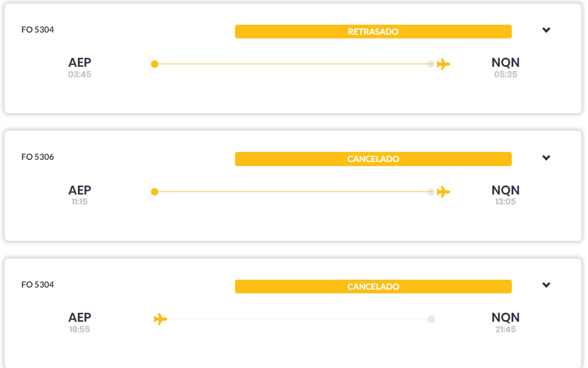The image size is (588, 368).
Task: Click the CANCELADO badge on flight FO 5306
Action: coord(373,159)
